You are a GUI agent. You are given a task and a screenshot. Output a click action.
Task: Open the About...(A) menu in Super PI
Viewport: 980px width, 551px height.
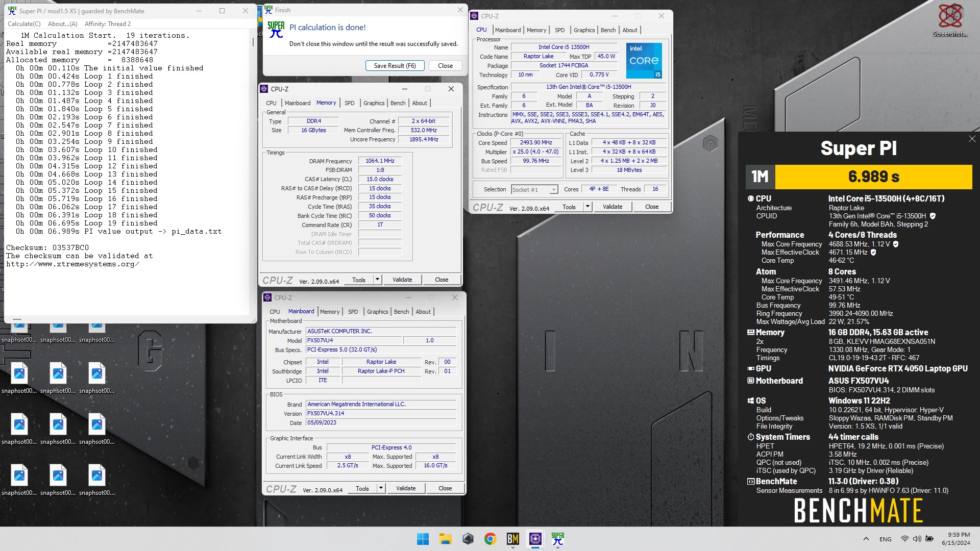tap(63, 24)
